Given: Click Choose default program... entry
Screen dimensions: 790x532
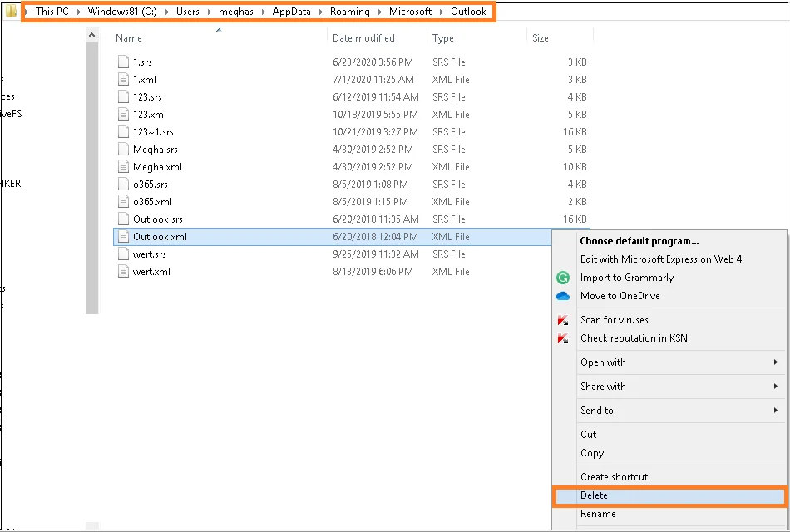Looking at the screenshot, I should point(639,241).
